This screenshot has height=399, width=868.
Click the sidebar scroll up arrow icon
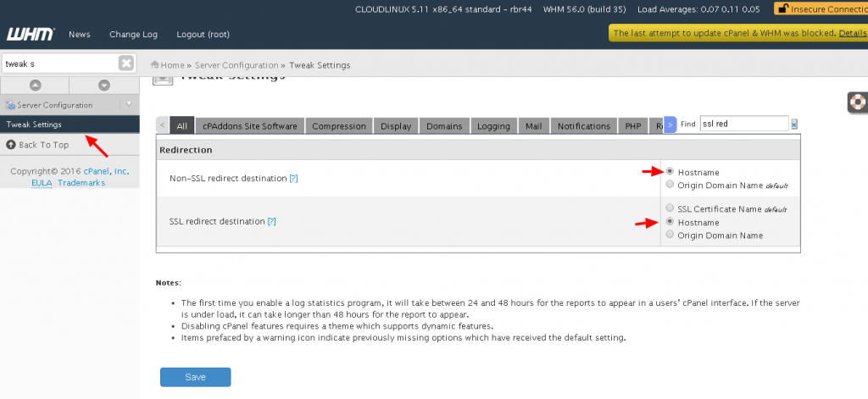tap(35, 86)
